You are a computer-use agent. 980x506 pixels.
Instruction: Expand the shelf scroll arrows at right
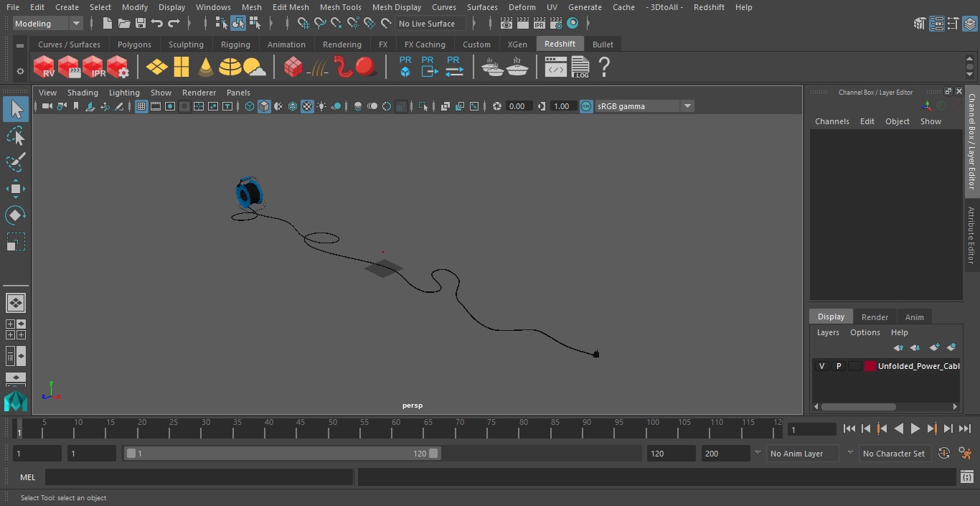tap(970, 67)
